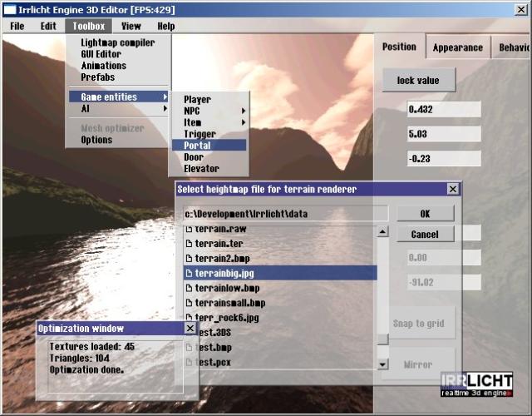Click the file path field c:\Development\Irrlicht\data
The height and width of the screenshot is (416, 532).
pyautogui.click(x=286, y=214)
